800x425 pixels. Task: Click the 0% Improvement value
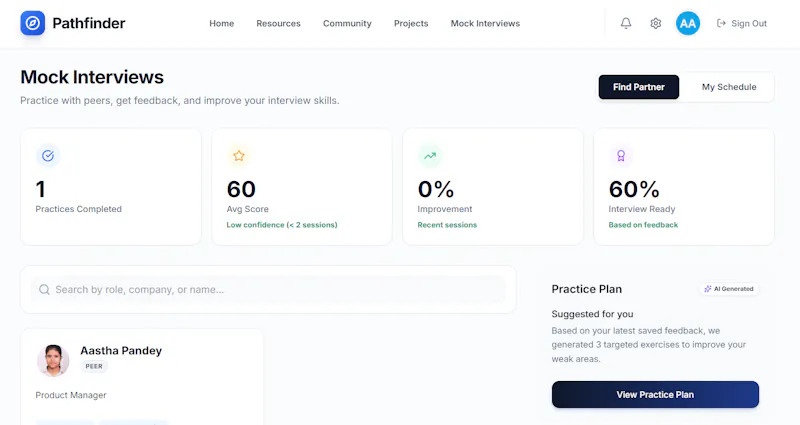pos(436,189)
